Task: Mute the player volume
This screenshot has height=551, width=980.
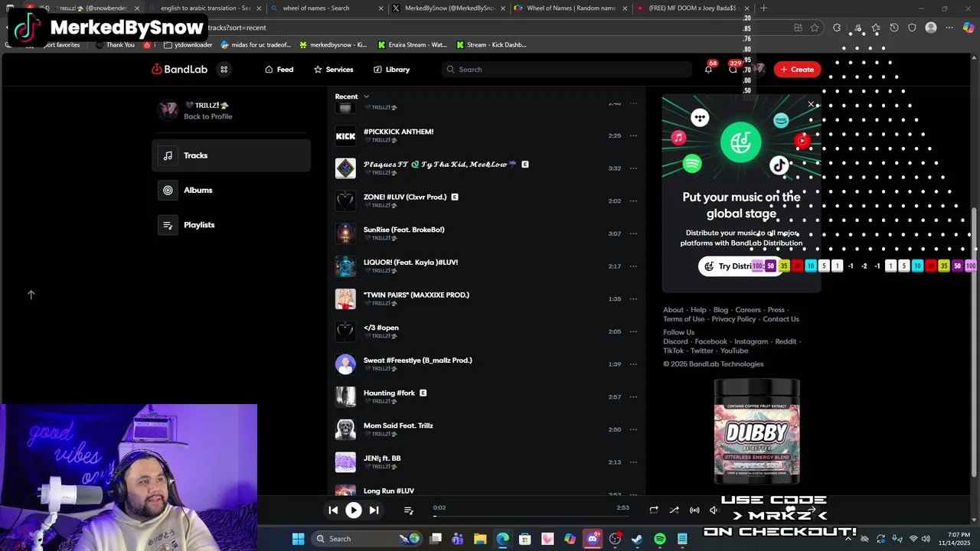Action: tap(714, 510)
